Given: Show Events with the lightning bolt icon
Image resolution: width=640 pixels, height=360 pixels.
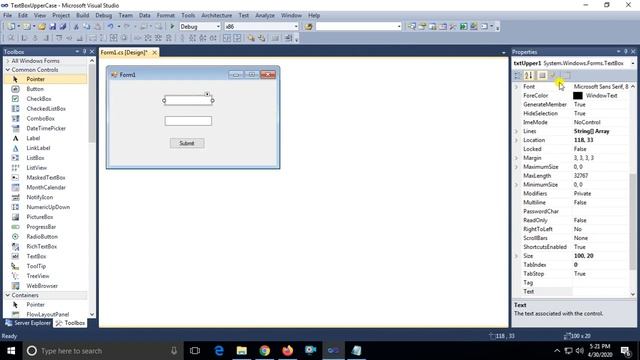Looking at the screenshot, I should point(553,75).
